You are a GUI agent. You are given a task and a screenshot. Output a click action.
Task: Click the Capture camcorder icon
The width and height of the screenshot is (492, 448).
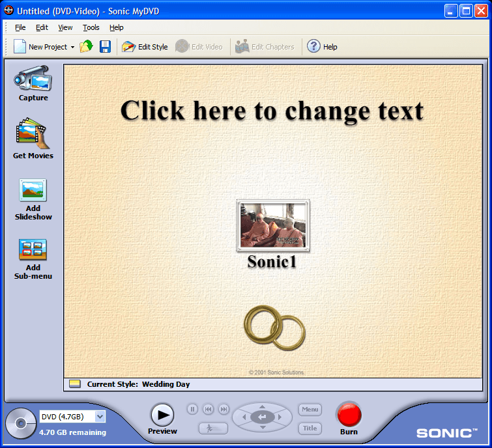[33, 78]
